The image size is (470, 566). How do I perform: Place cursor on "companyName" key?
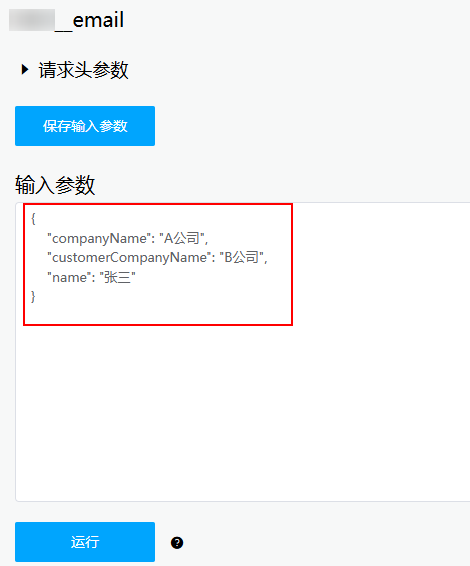tap(99, 239)
